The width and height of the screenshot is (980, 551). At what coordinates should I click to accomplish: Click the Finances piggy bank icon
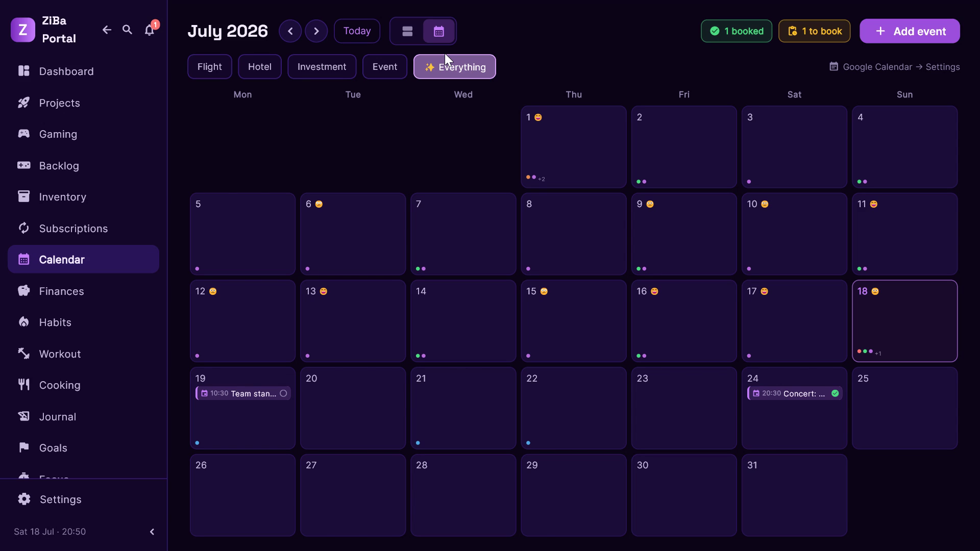point(24,291)
